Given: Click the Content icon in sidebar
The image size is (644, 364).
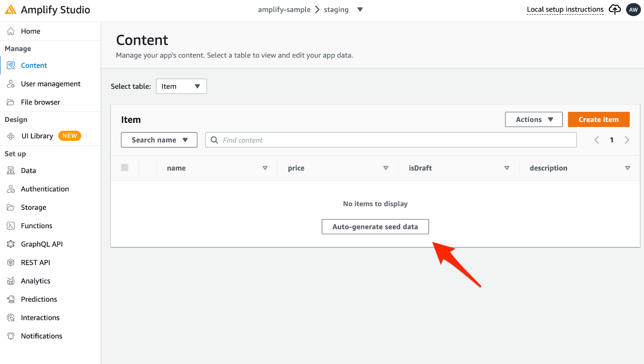Looking at the screenshot, I should coord(11,65).
